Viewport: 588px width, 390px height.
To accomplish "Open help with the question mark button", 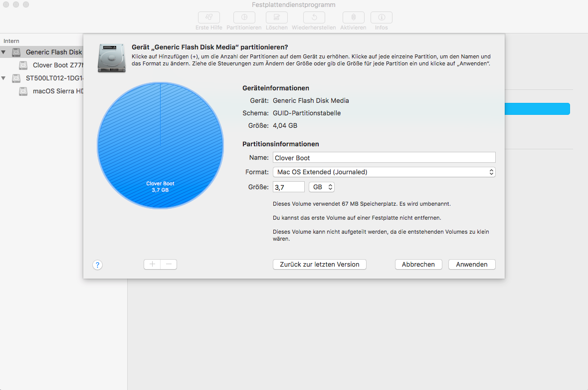I will click(x=97, y=265).
